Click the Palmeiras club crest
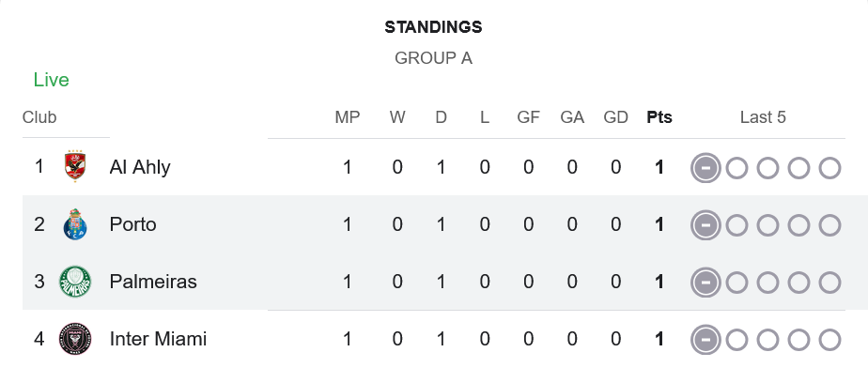The image size is (868, 383). point(74,282)
